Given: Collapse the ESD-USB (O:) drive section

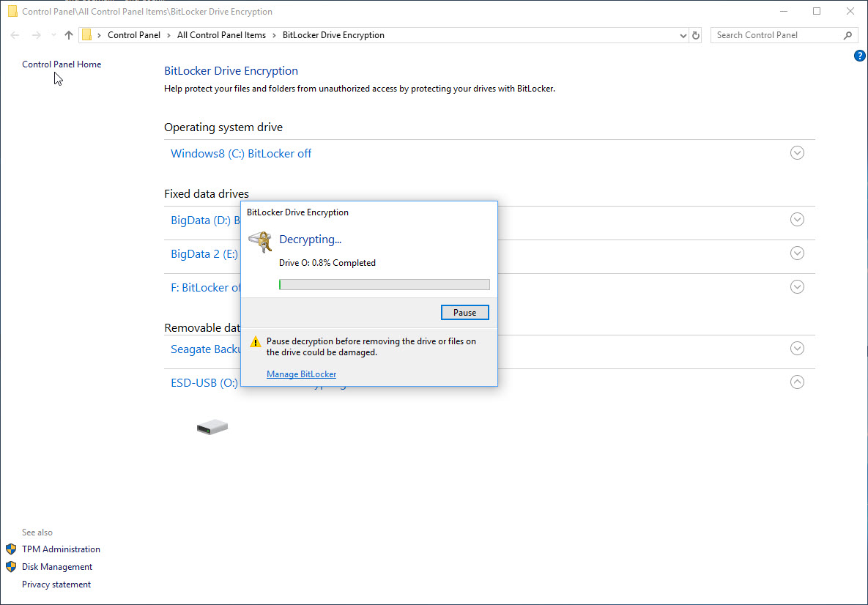Looking at the screenshot, I should coord(797,382).
